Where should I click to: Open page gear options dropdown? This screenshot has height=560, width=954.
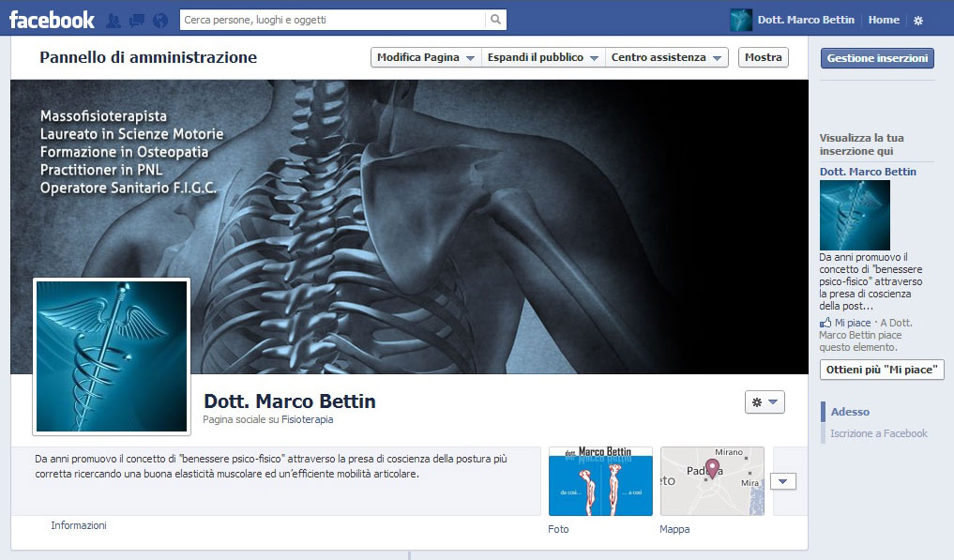click(x=765, y=401)
